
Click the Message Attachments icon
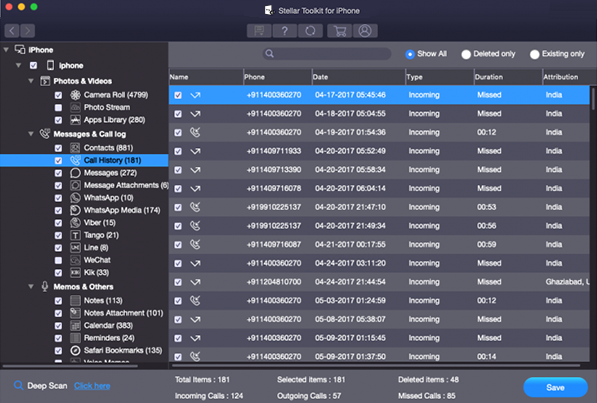click(75, 186)
